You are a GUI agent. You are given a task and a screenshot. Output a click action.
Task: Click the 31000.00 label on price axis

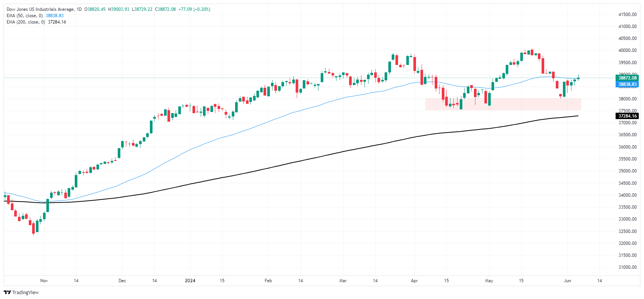pos(627,267)
